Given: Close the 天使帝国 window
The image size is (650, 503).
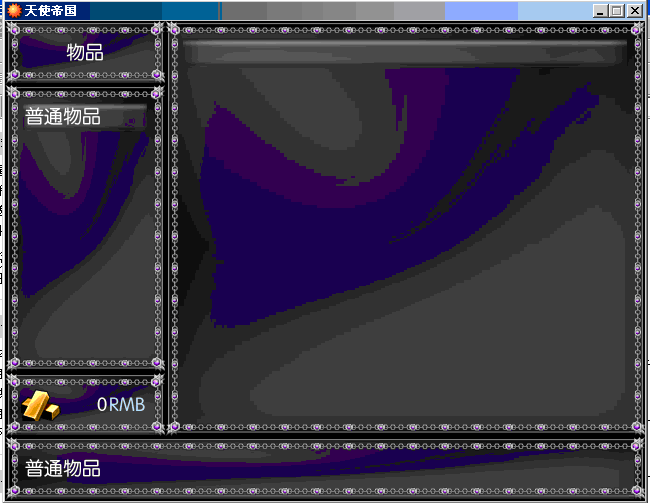Looking at the screenshot, I should point(635,11).
